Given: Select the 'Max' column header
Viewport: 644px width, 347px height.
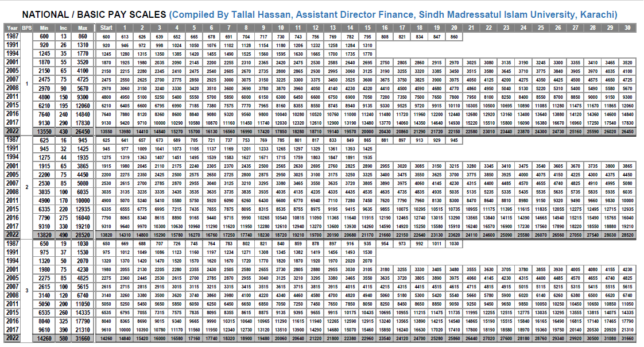Looking at the screenshot, I should (x=83, y=28).
